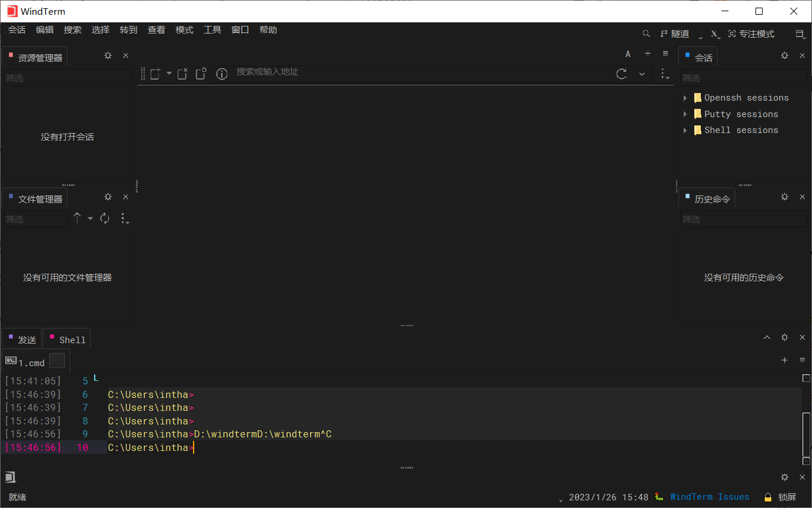
Task: Click the X server icon in top toolbar
Action: [x=714, y=34]
